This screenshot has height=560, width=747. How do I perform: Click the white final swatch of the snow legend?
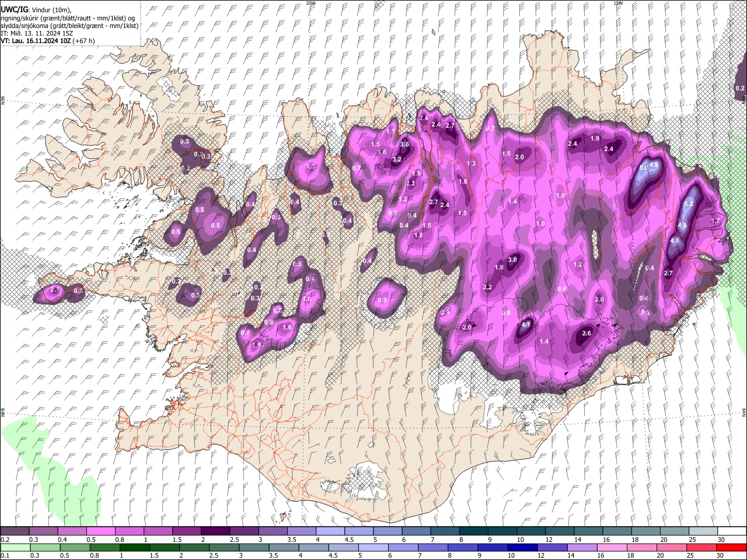tap(732, 531)
